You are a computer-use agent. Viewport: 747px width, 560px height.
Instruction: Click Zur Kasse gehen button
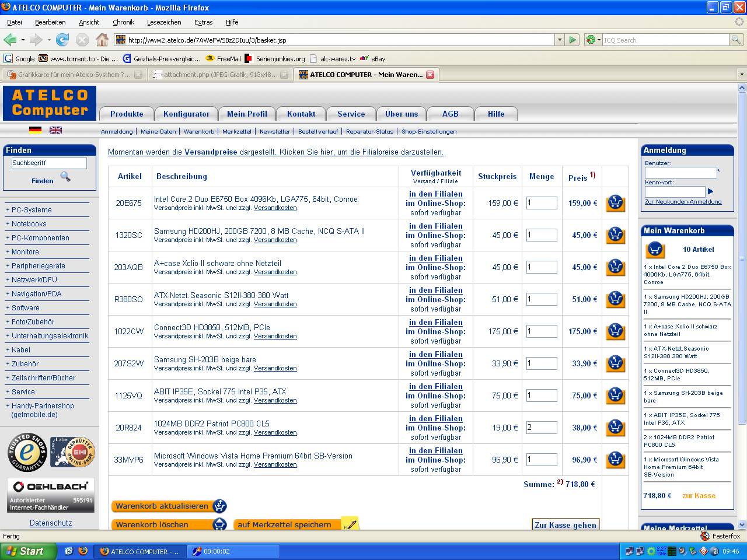pyautogui.click(x=566, y=524)
